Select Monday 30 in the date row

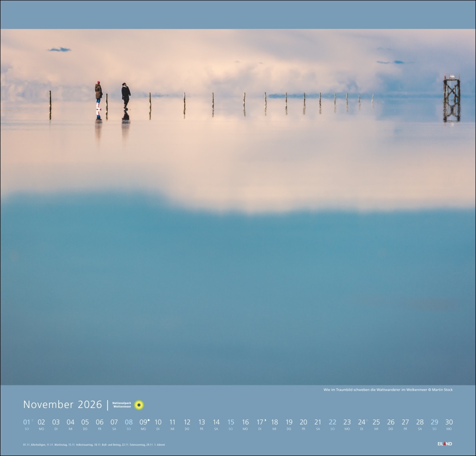[x=449, y=423]
